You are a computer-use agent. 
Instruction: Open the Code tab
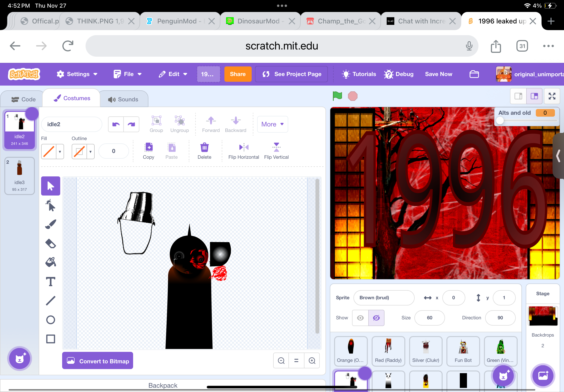point(24,99)
